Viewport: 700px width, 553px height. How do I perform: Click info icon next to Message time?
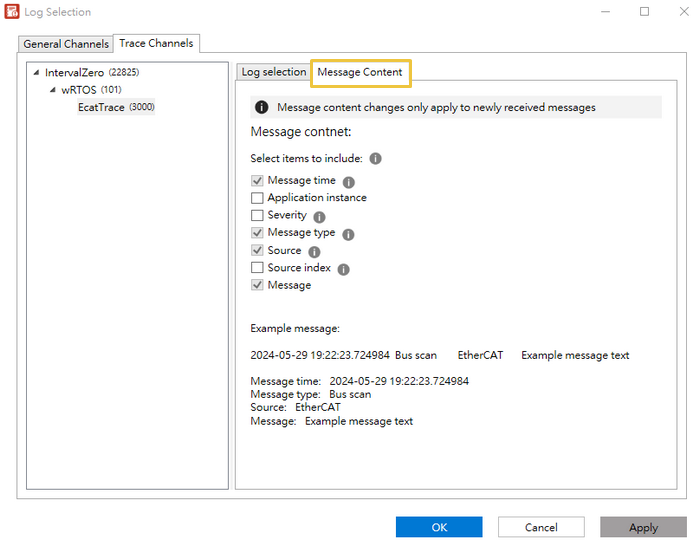(x=349, y=182)
